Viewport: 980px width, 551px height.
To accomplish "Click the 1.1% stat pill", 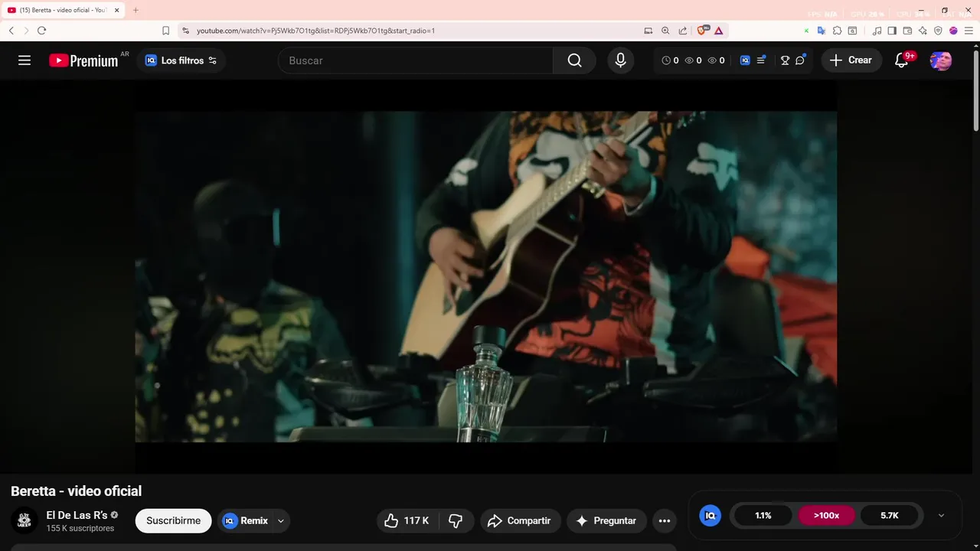I will click(763, 516).
